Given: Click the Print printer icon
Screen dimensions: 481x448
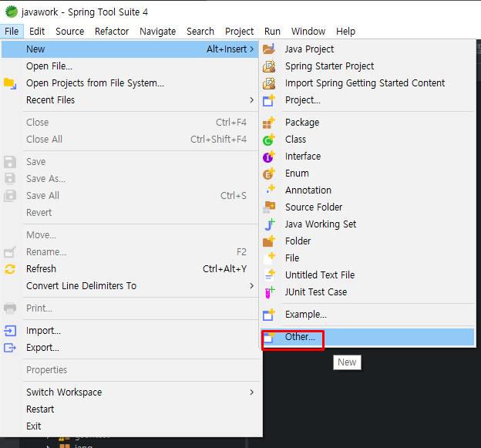Looking at the screenshot, I should 10,308.
